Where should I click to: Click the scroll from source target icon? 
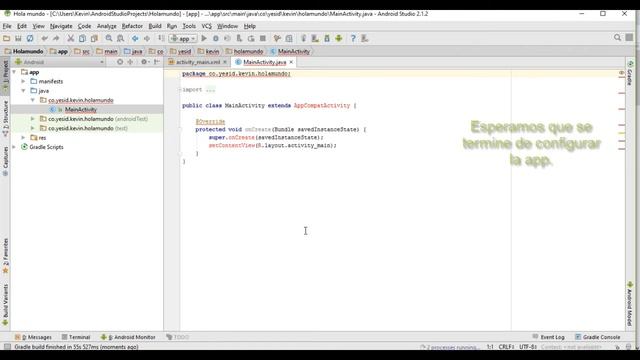[120, 62]
